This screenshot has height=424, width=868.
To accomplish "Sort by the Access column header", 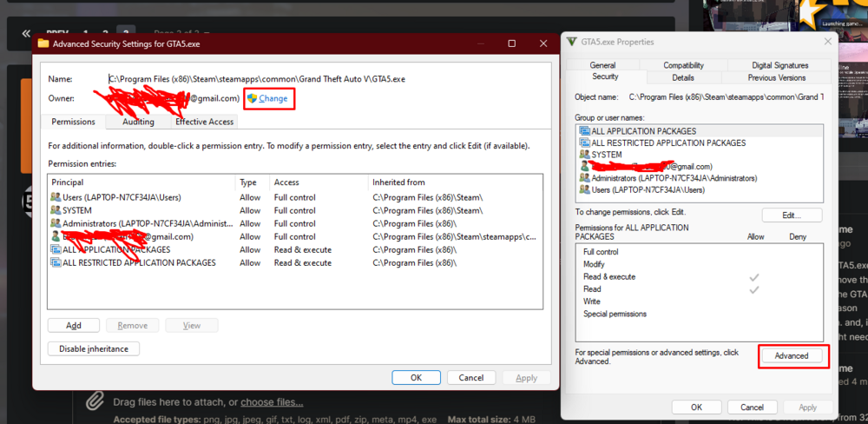I will (319, 182).
